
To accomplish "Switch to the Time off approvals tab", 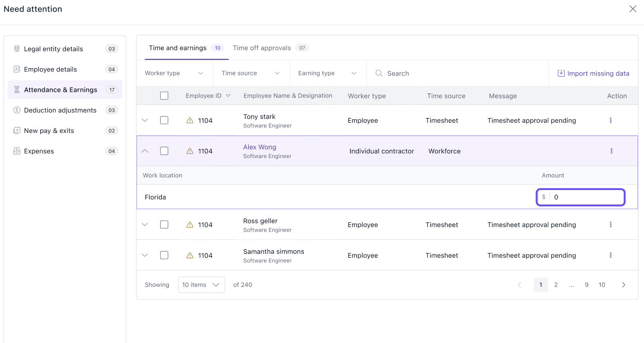I will point(262,48).
